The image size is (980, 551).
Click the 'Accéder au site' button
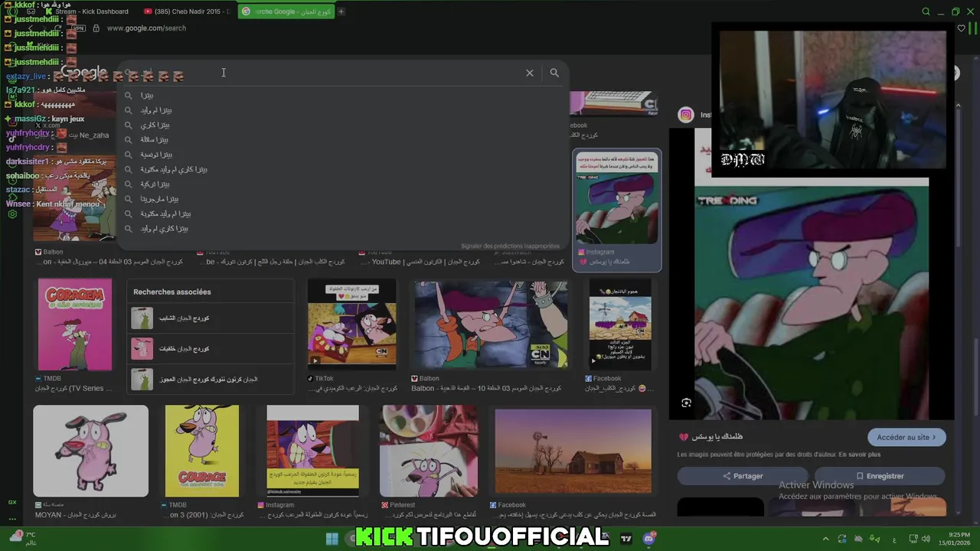[x=906, y=437]
